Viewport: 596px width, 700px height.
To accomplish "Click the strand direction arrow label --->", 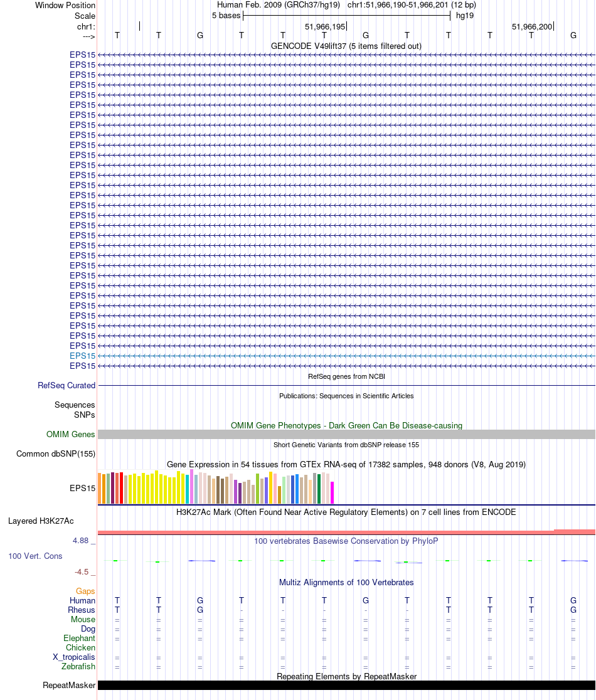I will pos(89,36).
